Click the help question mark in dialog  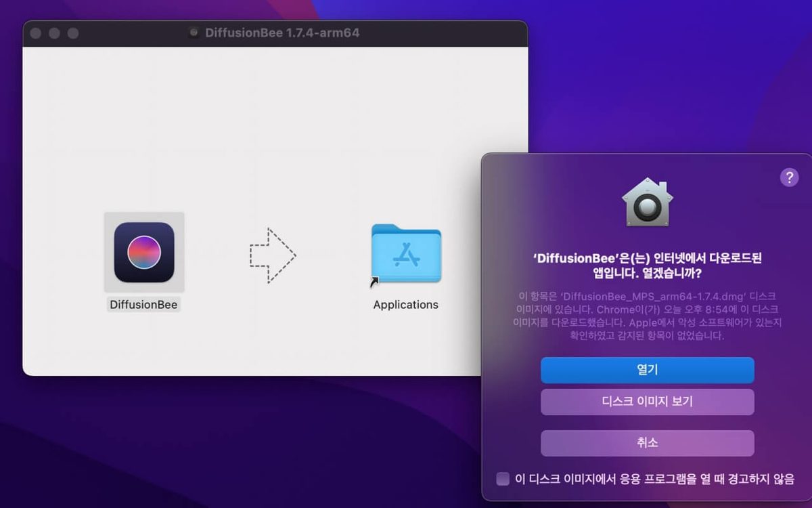pos(789,177)
